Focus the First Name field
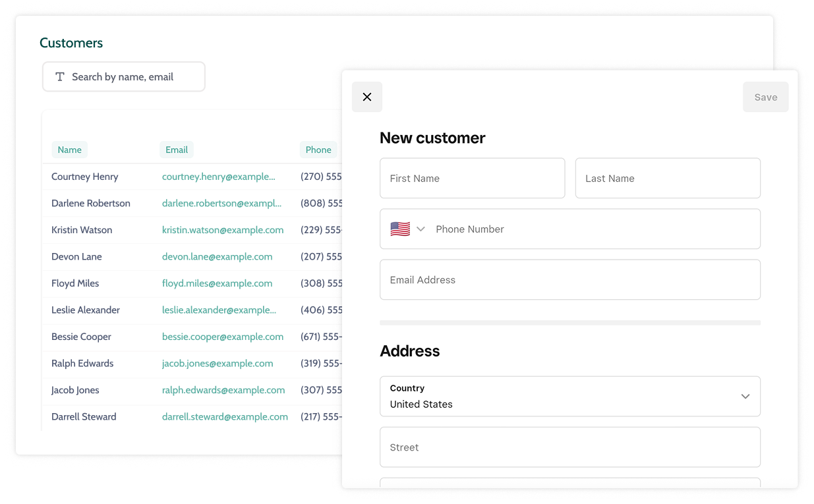Image resolution: width=814 pixels, height=504 pixels. (472, 179)
